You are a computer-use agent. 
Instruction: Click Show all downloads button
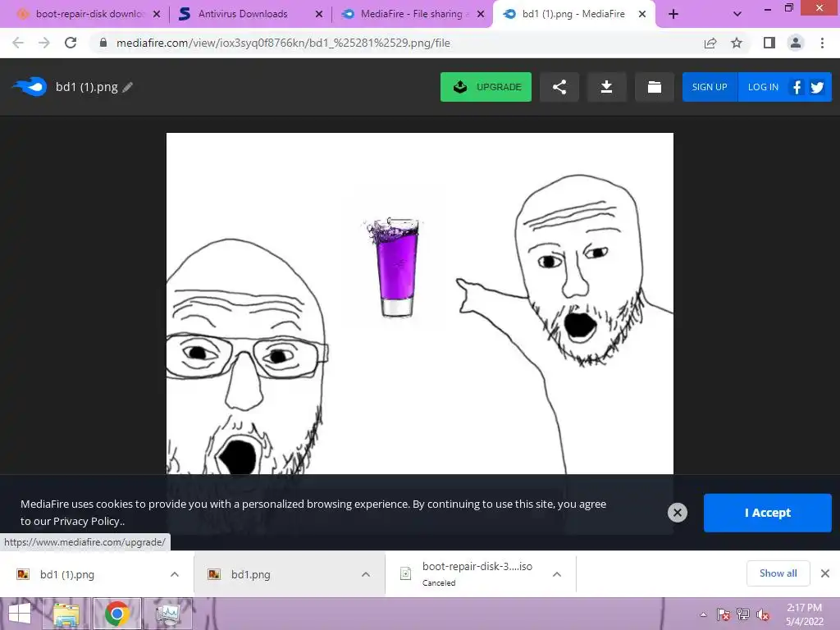click(778, 573)
